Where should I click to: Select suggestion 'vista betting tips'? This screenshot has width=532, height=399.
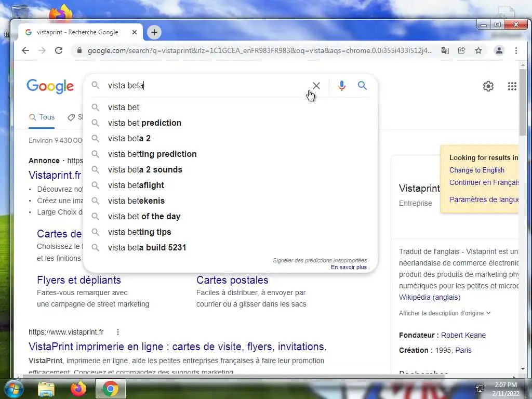pos(230,232)
